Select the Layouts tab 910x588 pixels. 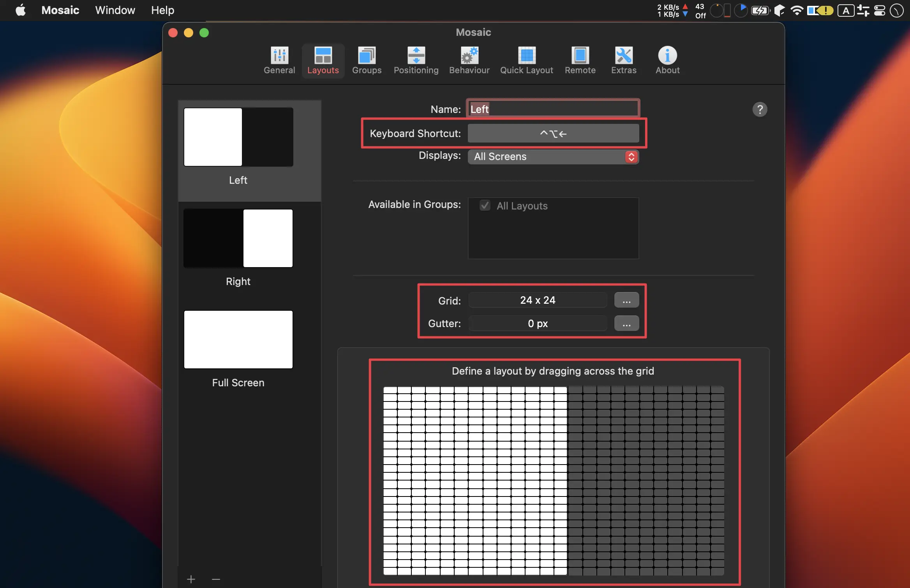tap(322, 60)
